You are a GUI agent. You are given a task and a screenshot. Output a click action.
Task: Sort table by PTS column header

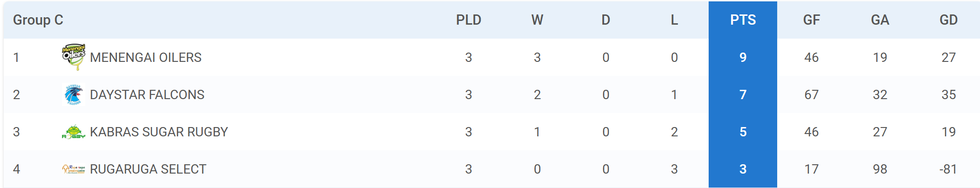click(743, 20)
